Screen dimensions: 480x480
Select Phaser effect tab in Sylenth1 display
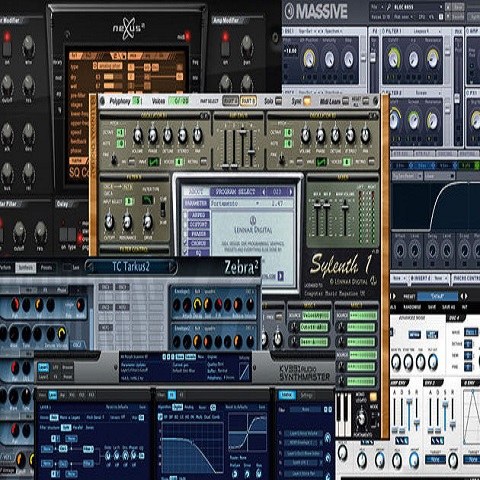coord(199,234)
